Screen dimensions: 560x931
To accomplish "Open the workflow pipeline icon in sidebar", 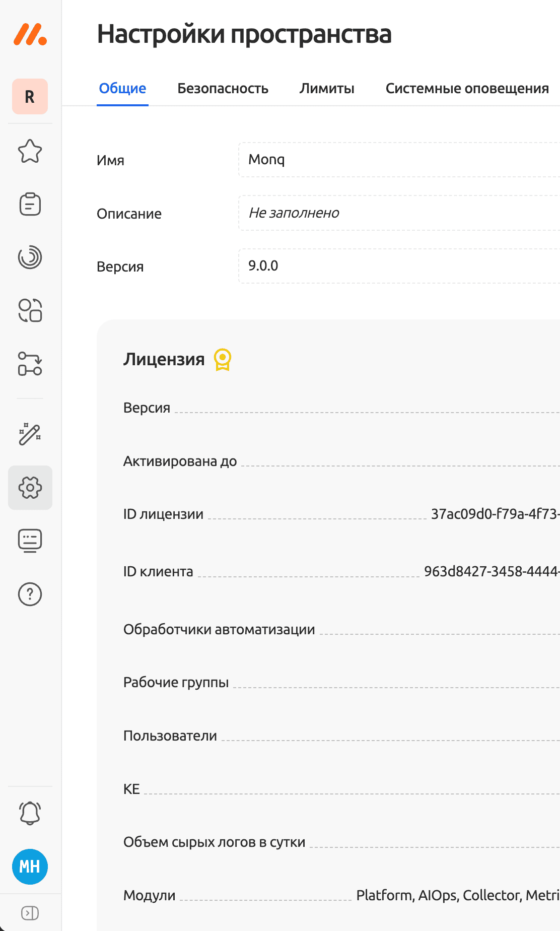I will (x=30, y=364).
